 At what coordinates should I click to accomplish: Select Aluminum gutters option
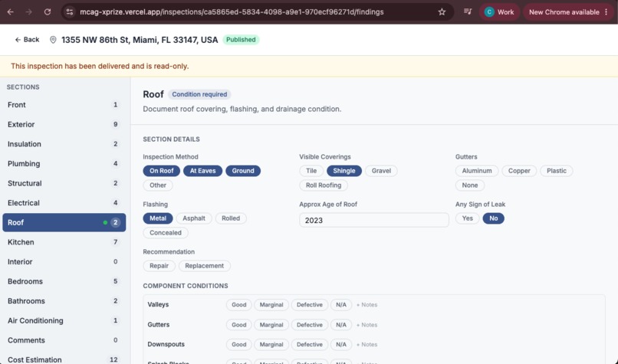pyautogui.click(x=477, y=171)
